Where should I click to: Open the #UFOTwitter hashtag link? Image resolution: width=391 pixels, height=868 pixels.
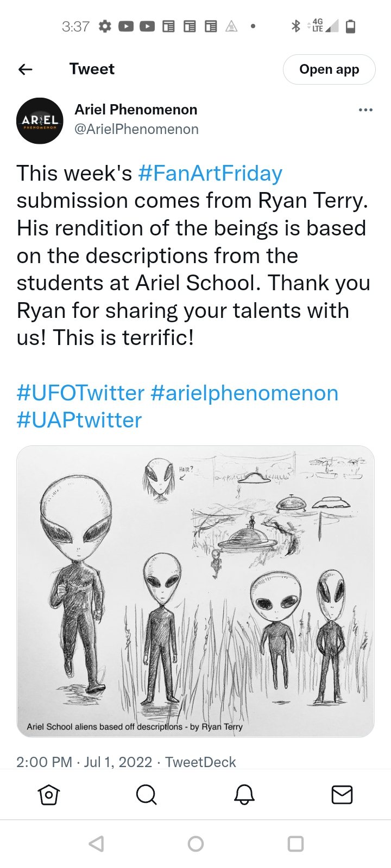pos(80,393)
